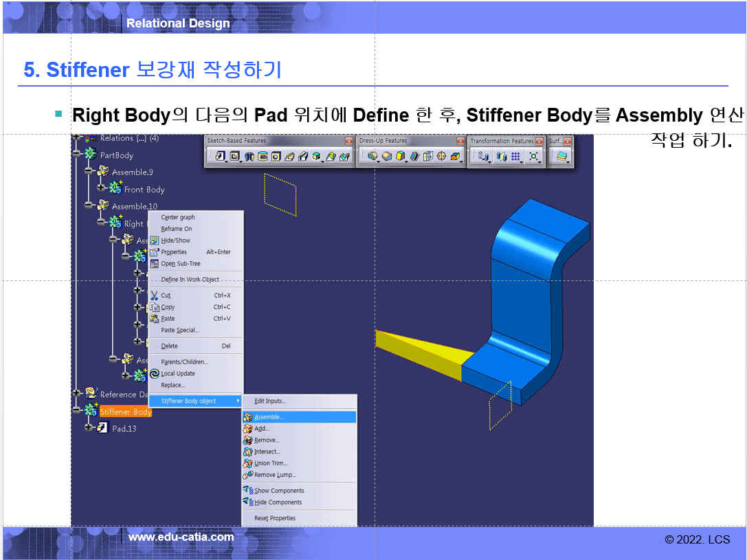
Task: Select the Pad tool in Sketch-Based Features
Action: point(221,157)
